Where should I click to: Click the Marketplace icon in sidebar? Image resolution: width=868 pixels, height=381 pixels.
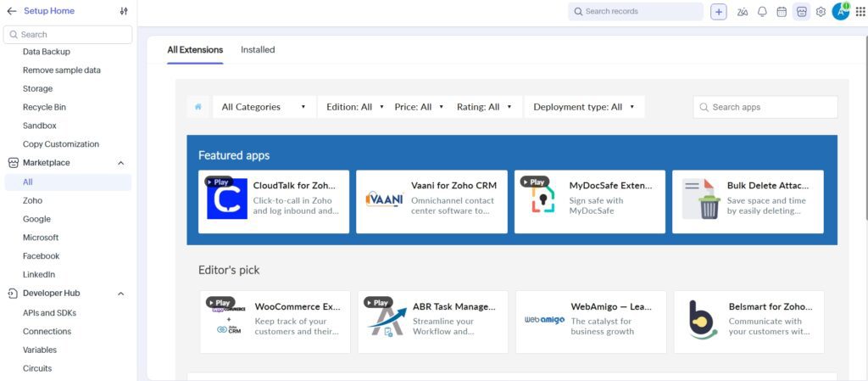coord(14,163)
